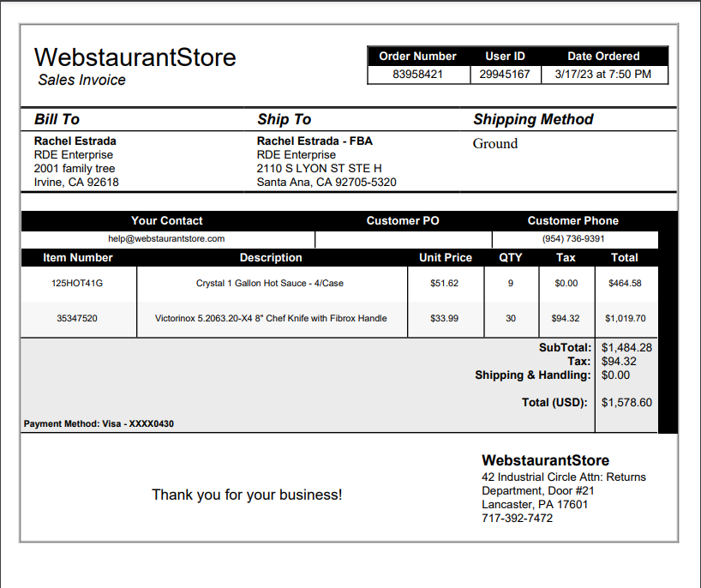Viewport: 701px width, 588px height.
Task: Click the 'Item Number' column header
Action: tap(78, 258)
